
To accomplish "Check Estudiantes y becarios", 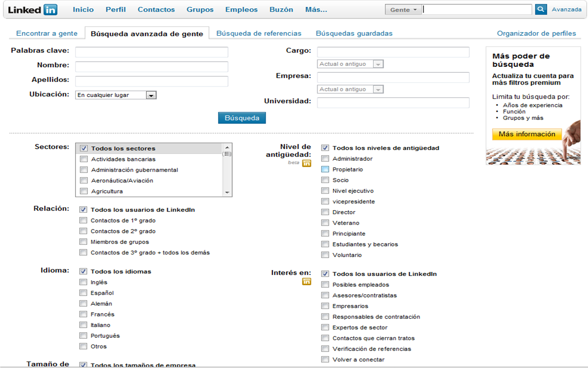I will click(x=325, y=244).
